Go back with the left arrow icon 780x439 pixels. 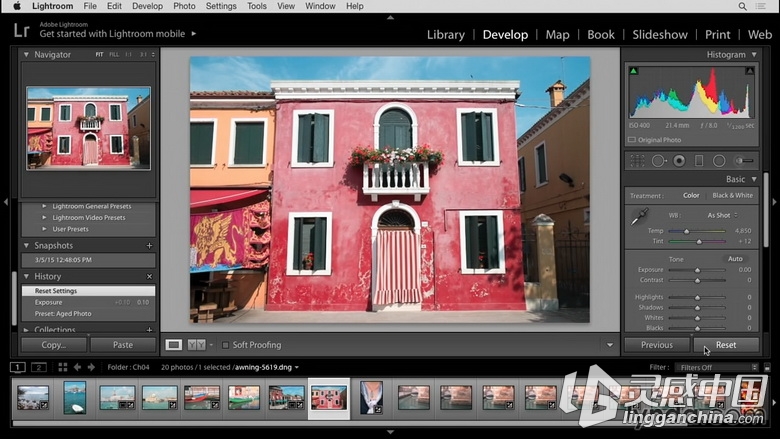[x=77, y=367]
